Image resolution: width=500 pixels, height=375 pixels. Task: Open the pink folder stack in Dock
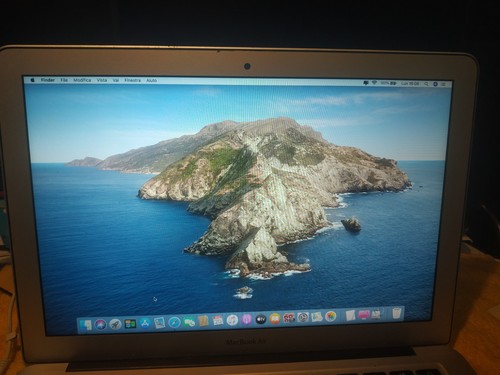click(364, 315)
